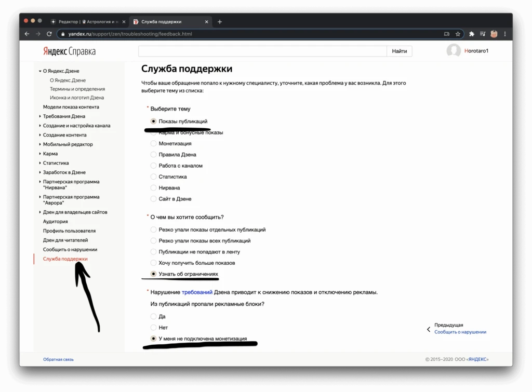Select Узнать об ограничениях radio button
The width and height of the screenshot is (532, 392).
pos(153,274)
